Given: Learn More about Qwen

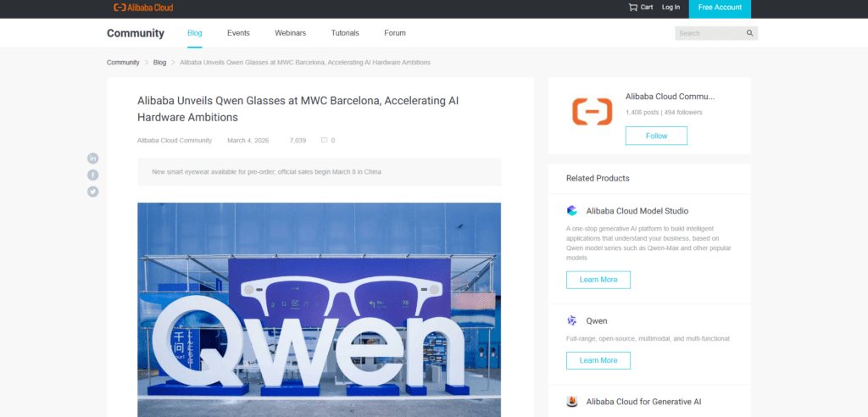Looking at the screenshot, I should 598,360.
